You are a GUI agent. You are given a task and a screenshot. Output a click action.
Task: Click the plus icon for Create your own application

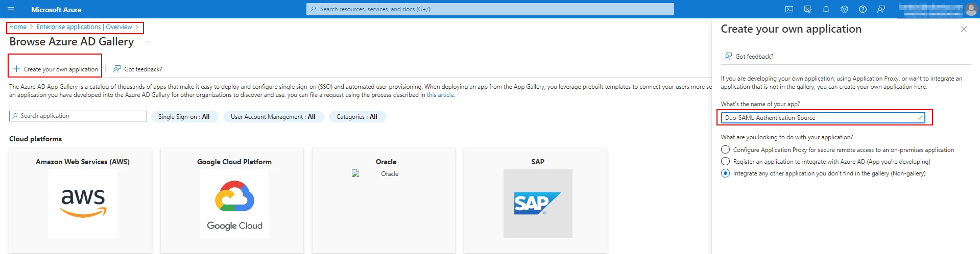point(16,69)
